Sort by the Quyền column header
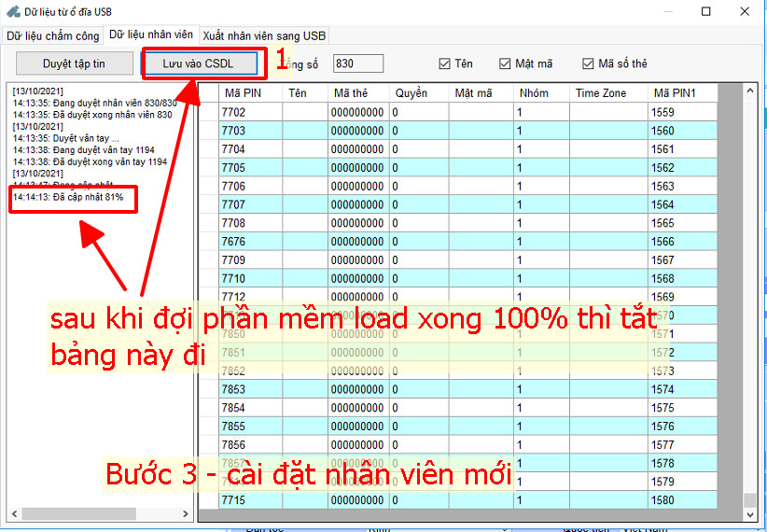The image size is (767, 532). (419, 93)
